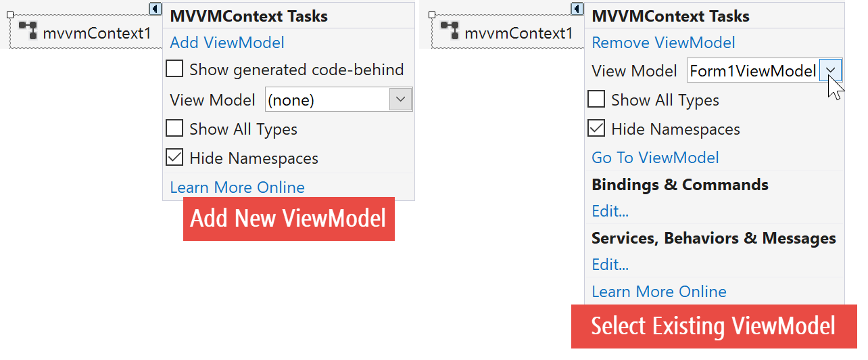The width and height of the screenshot is (868, 360).
Task: Open Learn More Online in left panel
Action: (x=237, y=187)
